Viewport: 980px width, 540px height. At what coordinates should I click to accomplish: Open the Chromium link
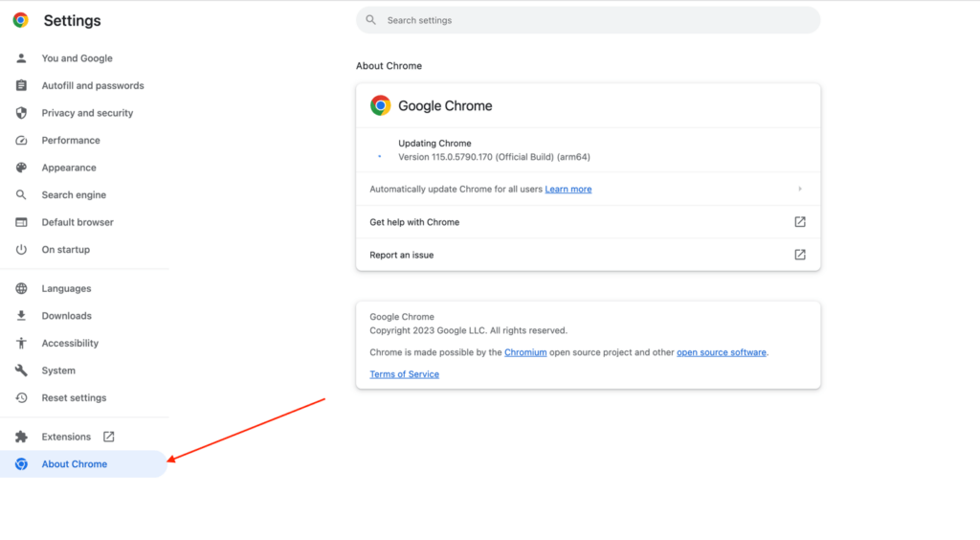(525, 352)
